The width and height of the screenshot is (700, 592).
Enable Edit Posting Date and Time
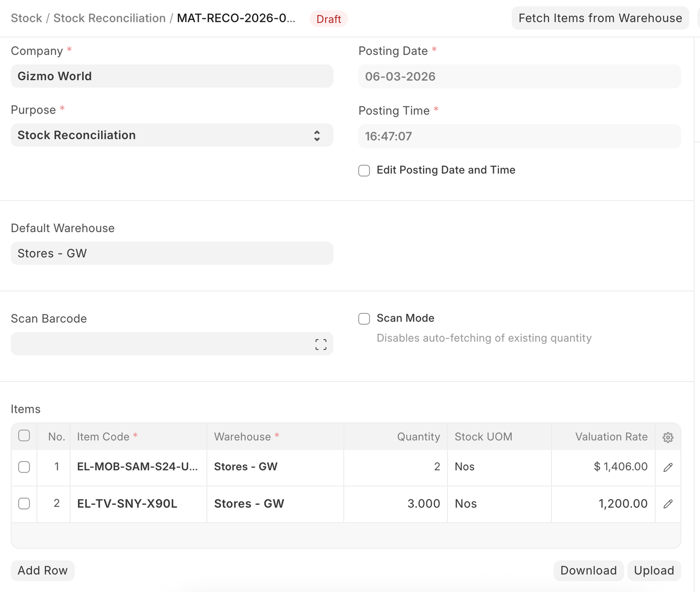pos(364,171)
